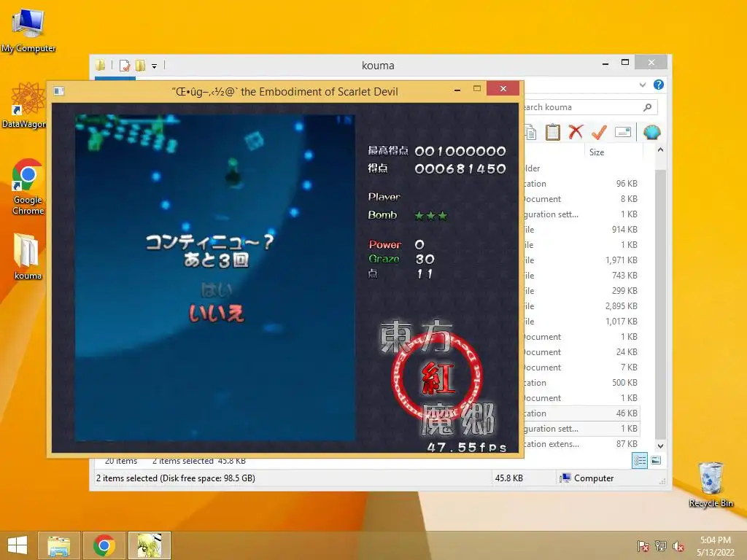
Task: Click the 45.8 KB status bar entry
Action: point(508,478)
